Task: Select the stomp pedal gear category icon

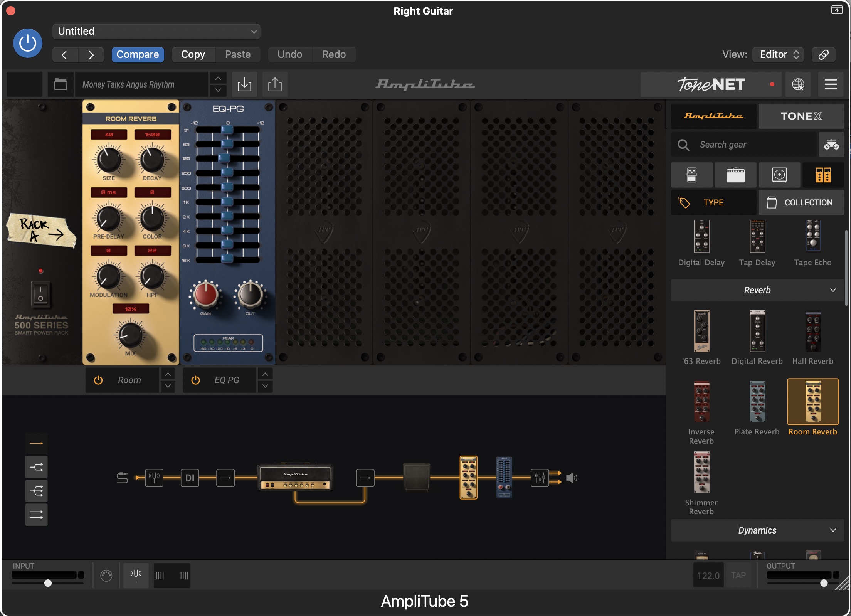Action: coord(692,175)
